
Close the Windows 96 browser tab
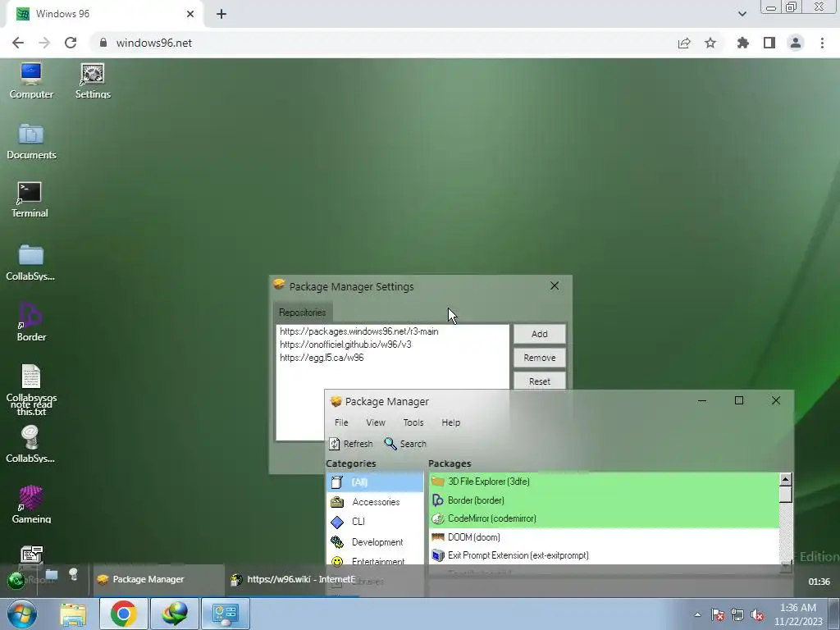click(190, 14)
